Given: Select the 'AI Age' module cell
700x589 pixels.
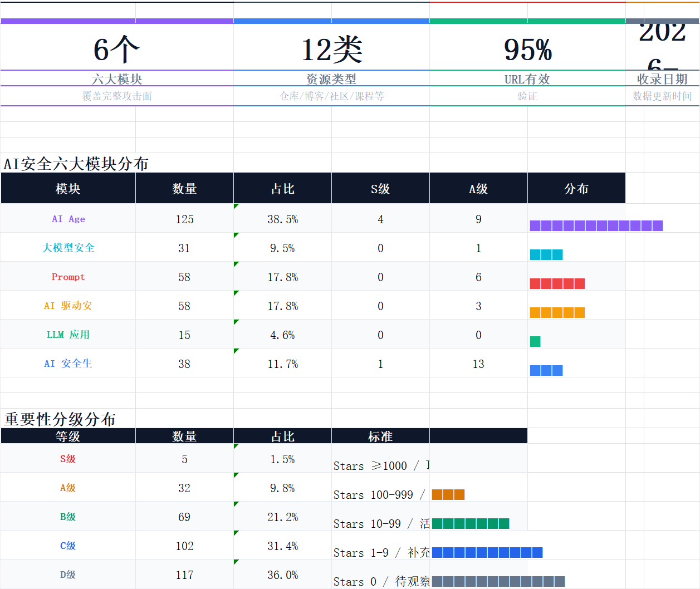Looking at the screenshot, I should [68, 218].
